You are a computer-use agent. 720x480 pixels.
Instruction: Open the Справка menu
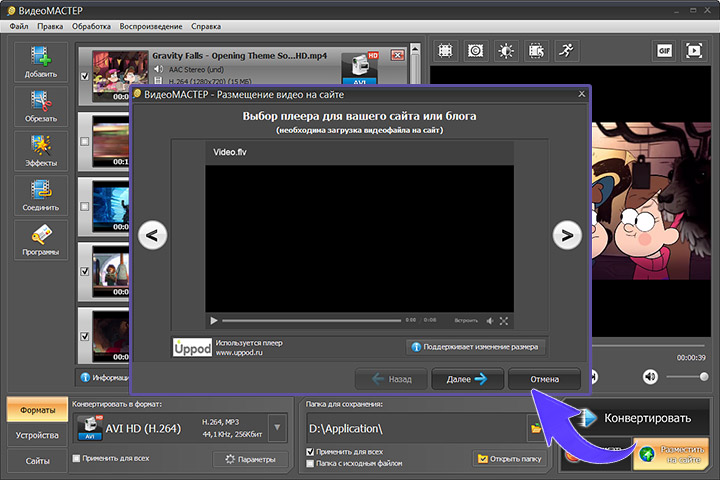(x=206, y=26)
